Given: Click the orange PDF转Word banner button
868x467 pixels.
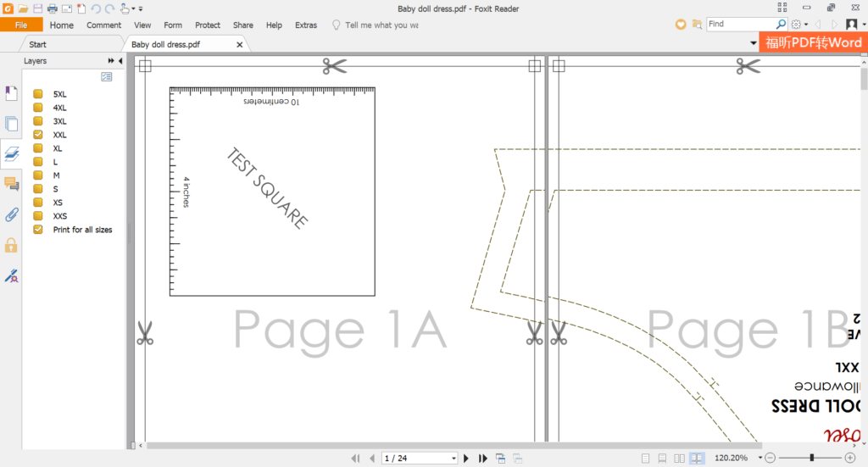Looking at the screenshot, I should (x=812, y=42).
